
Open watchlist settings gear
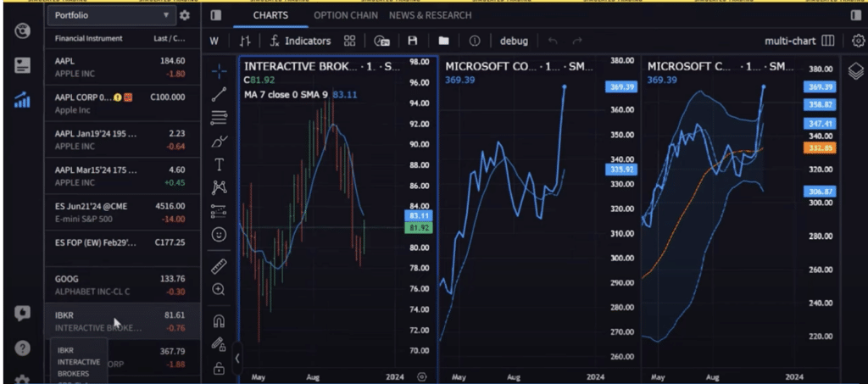184,15
